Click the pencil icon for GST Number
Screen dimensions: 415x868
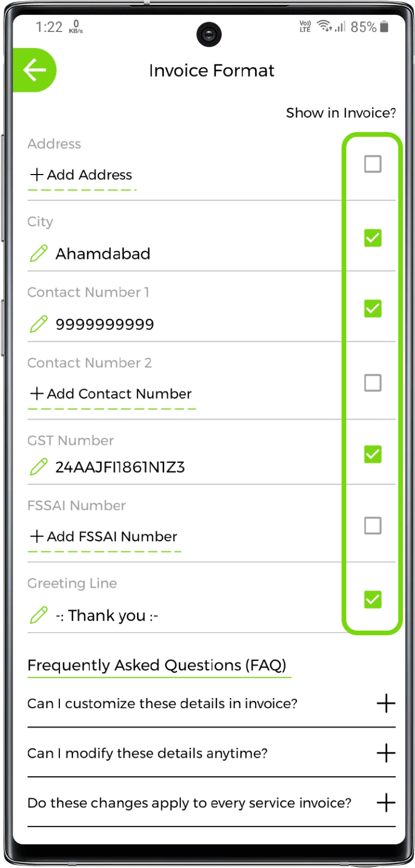[39, 466]
